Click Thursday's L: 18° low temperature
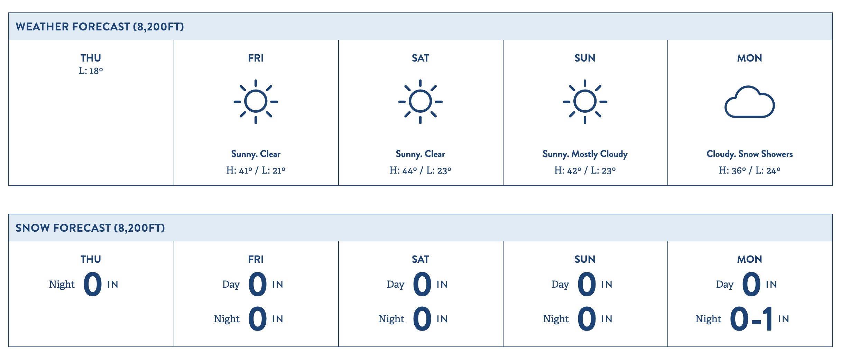 tap(91, 71)
